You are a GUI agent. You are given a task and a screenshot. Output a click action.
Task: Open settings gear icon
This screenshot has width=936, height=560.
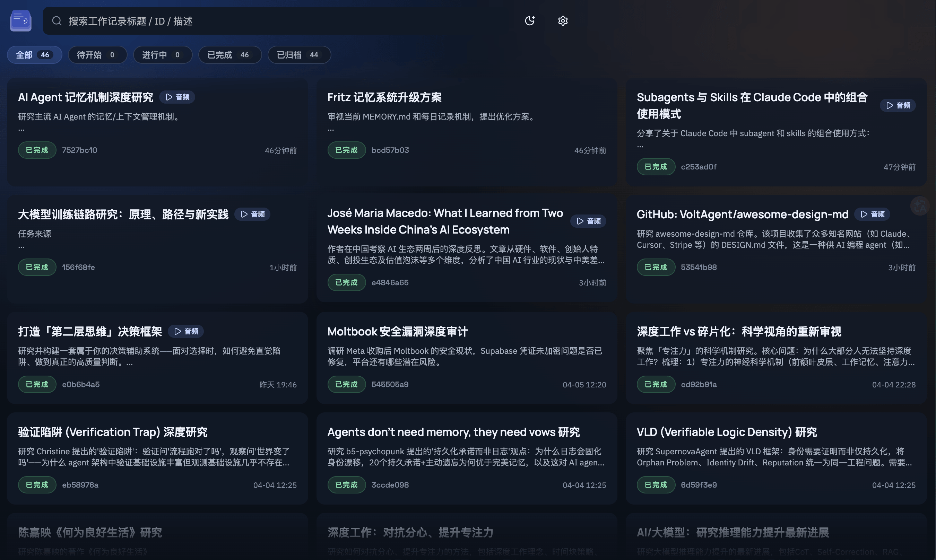click(563, 21)
